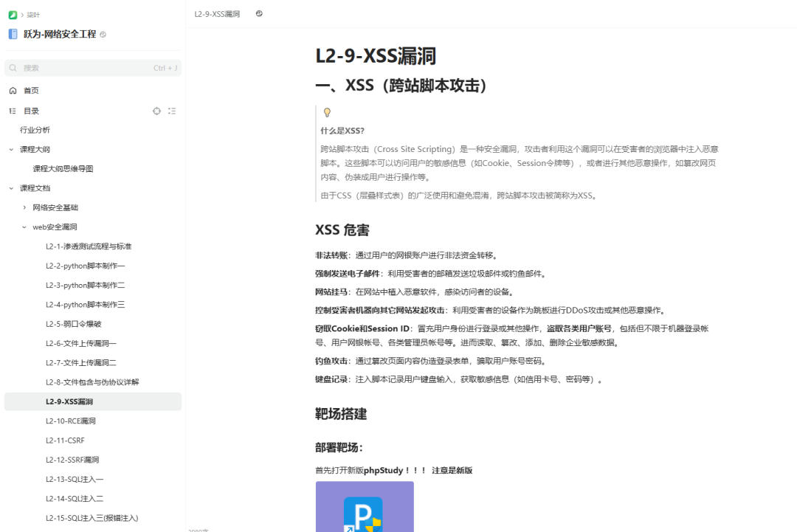The width and height of the screenshot is (797, 532).
Task: Click the icon next to L2-9-XSS漏洞 header title
Action: coord(259,14)
